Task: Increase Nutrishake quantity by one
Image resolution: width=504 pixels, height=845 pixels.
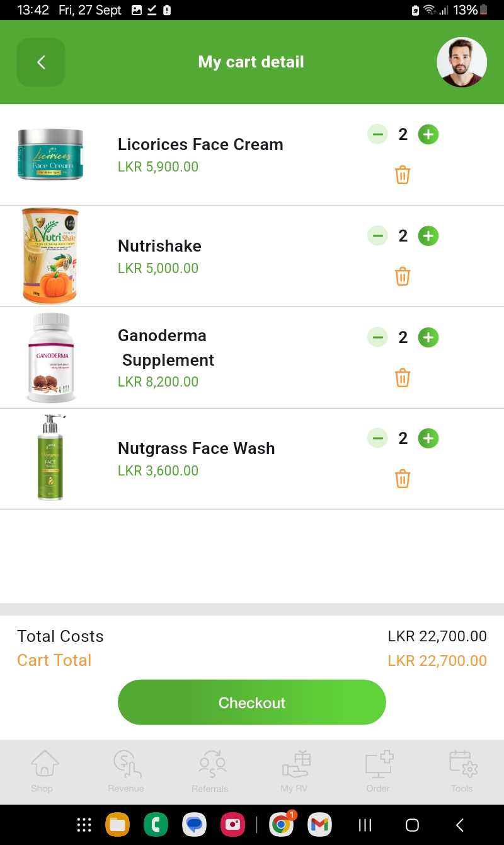Action: click(428, 236)
